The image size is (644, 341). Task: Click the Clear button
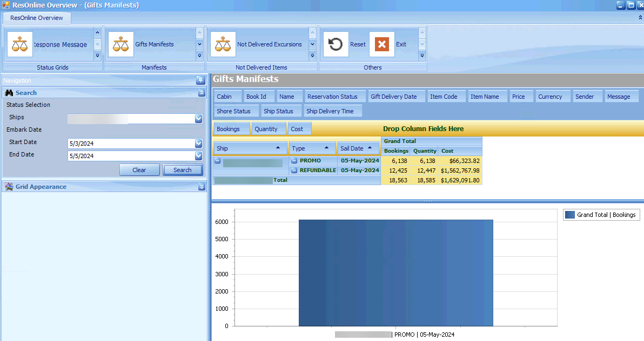click(x=139, y=170)
